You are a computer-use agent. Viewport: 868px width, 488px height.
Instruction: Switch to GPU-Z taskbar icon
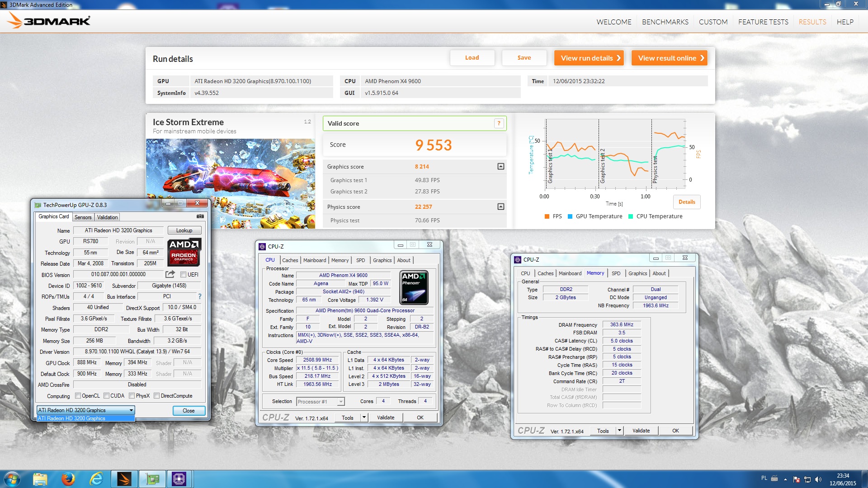click(152, 479)
